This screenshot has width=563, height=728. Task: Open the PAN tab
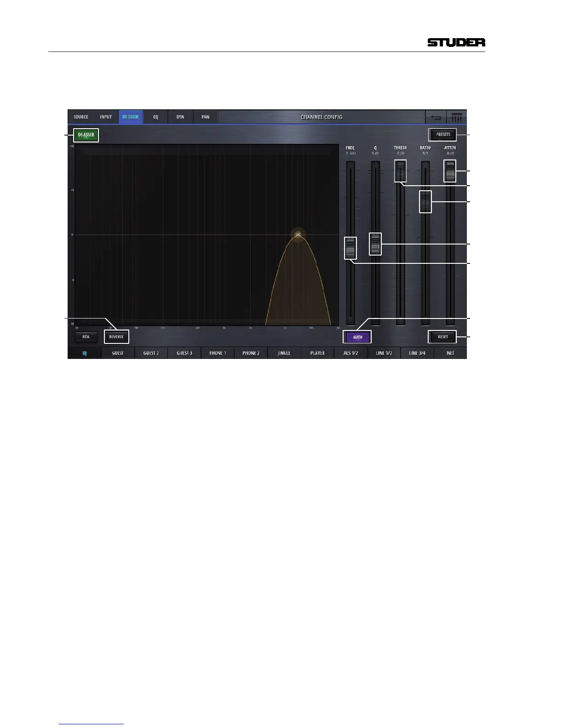[x=205, y=117]
